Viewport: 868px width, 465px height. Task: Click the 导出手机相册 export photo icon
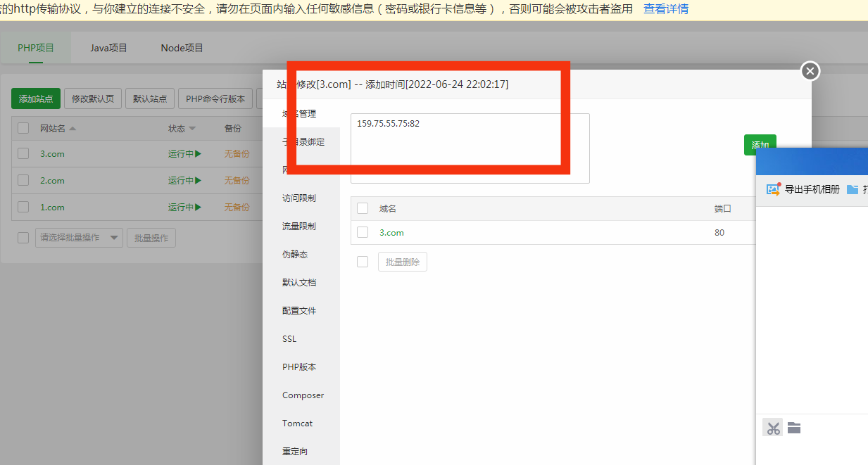[773, 189]
